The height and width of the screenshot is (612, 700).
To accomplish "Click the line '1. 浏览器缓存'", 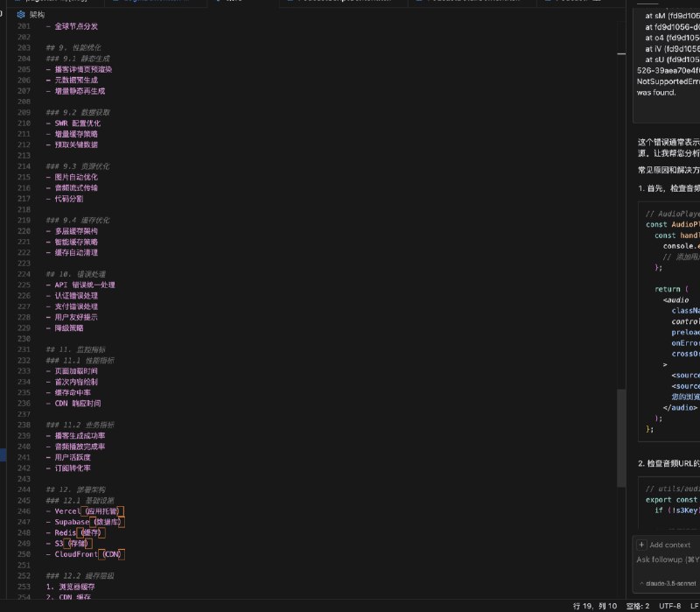I will 71,587.
